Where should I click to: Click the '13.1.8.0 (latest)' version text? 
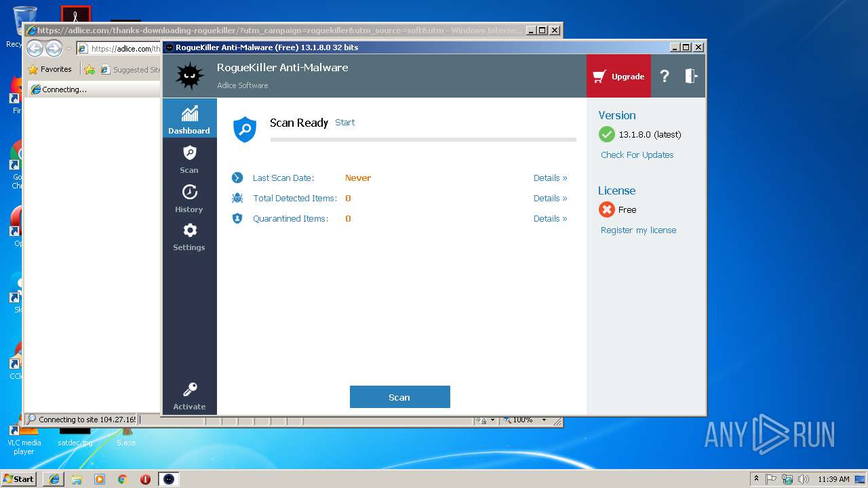pyautogui.click(x=650, y=135)
